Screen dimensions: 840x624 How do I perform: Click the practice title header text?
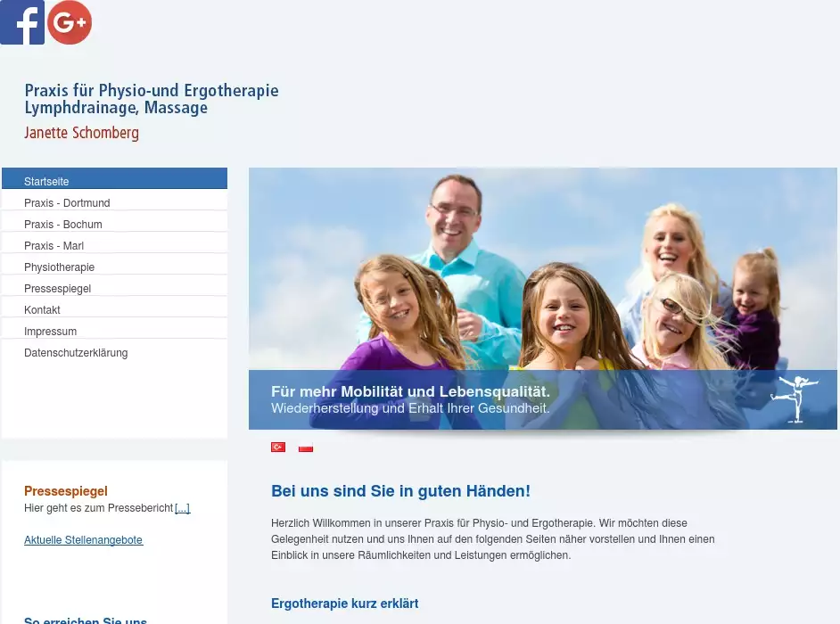pos(151,99)
